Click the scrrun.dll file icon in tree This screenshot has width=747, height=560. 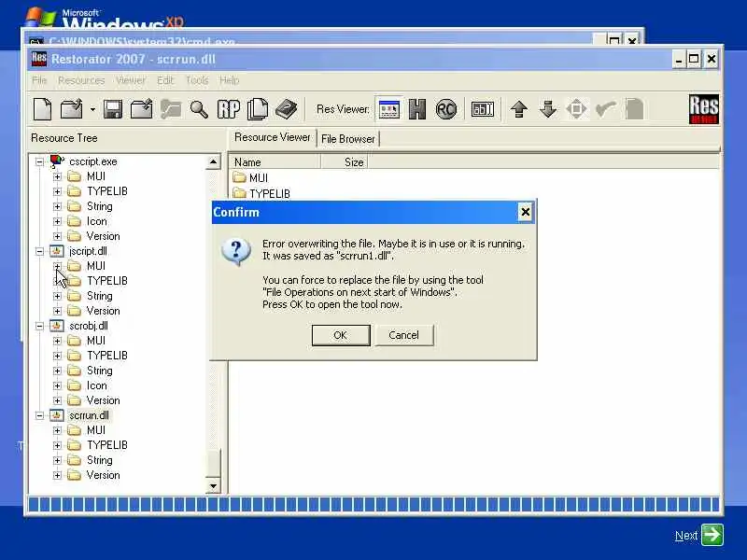[57, 415]
